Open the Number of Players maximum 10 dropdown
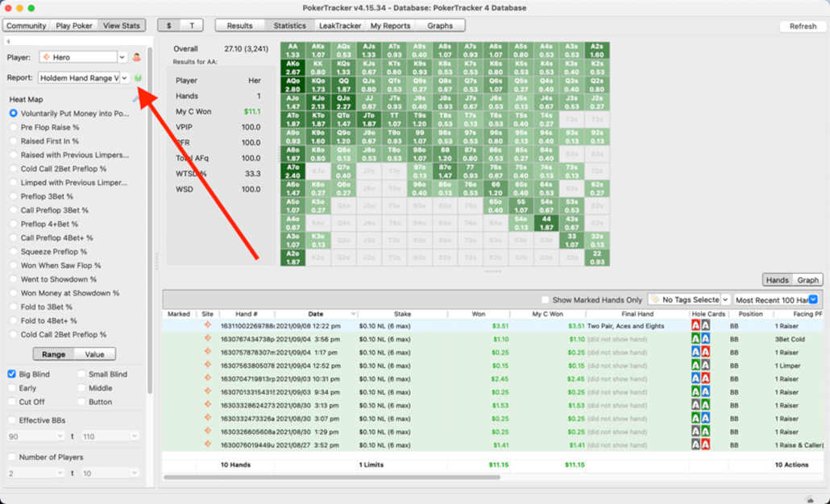The height and width of the screenshot is (504, 830). pos(134,473)
